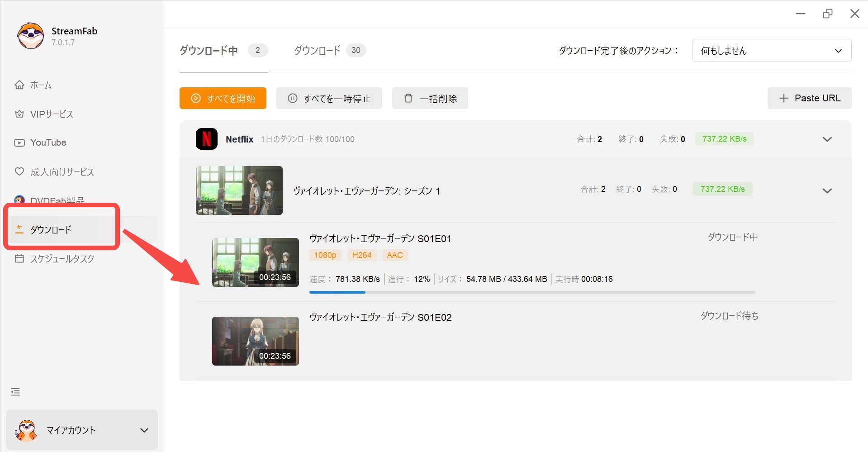Switch to the downloading tab
This screenshot has width=868, height=452.
(x=223, y=51)
